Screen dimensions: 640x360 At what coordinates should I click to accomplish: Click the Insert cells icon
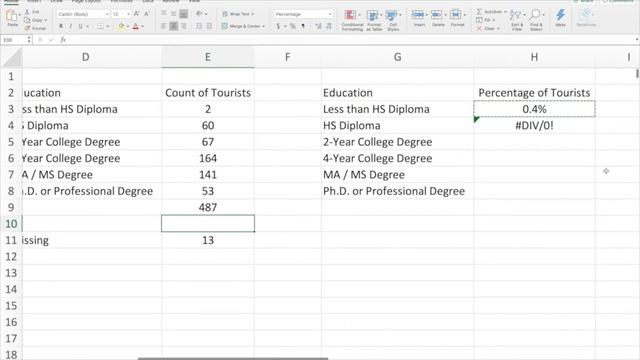[418, 15]
